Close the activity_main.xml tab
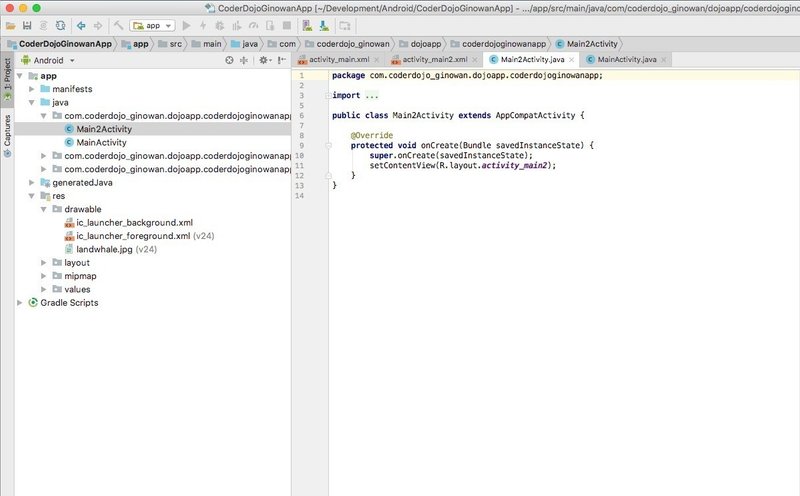This screenshot has width=800, height=496. pos(377,60)
